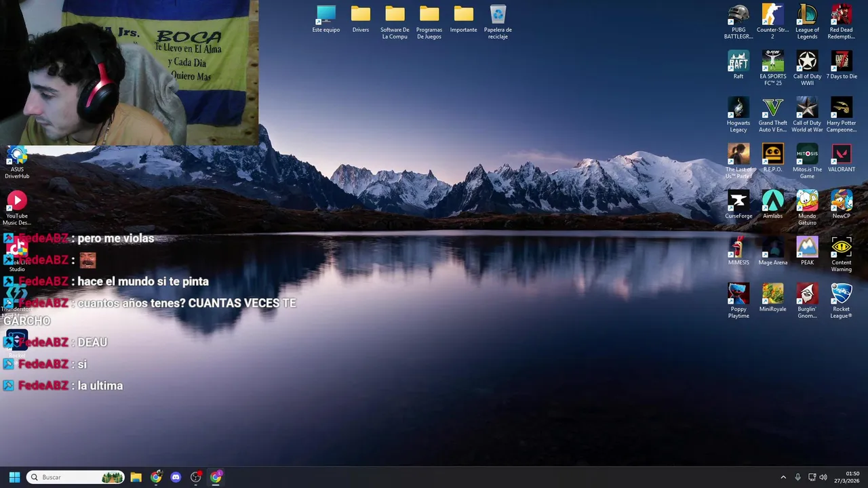Image resolution: width=868 pixels, height=488 pixels.
Task: Click the MiniRoyale desktop shortcut
Action: pos(772,298)
